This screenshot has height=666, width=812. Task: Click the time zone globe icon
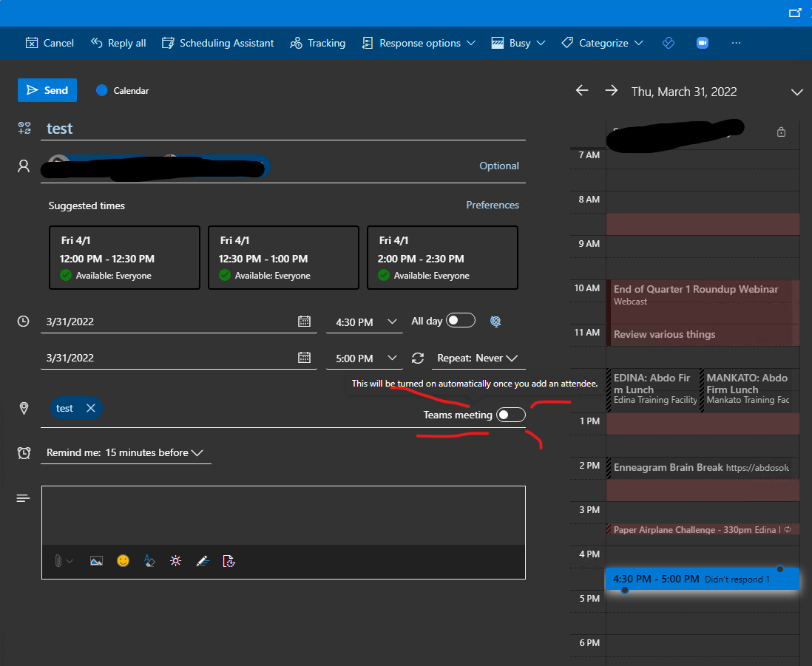click(x=495, y=322)
